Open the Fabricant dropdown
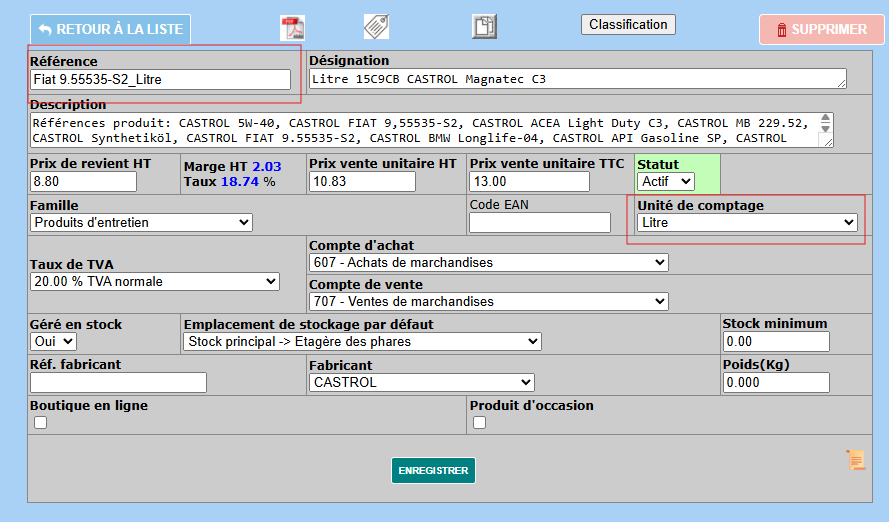 (x=421, y=382)
